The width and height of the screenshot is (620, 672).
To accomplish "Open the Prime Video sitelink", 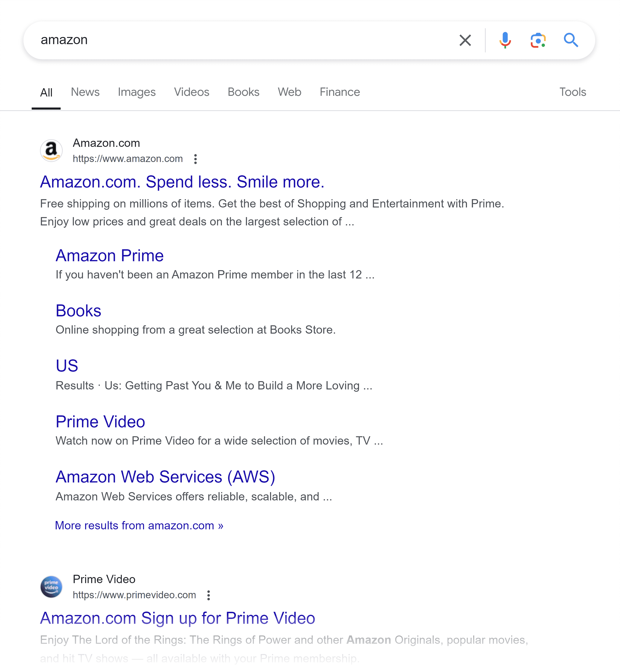I will click(100, 422).
